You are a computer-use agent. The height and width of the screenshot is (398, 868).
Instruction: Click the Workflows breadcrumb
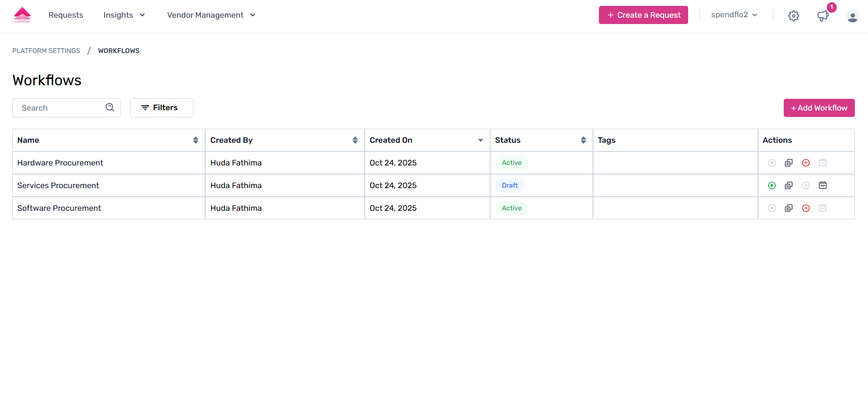pos(119,51)
